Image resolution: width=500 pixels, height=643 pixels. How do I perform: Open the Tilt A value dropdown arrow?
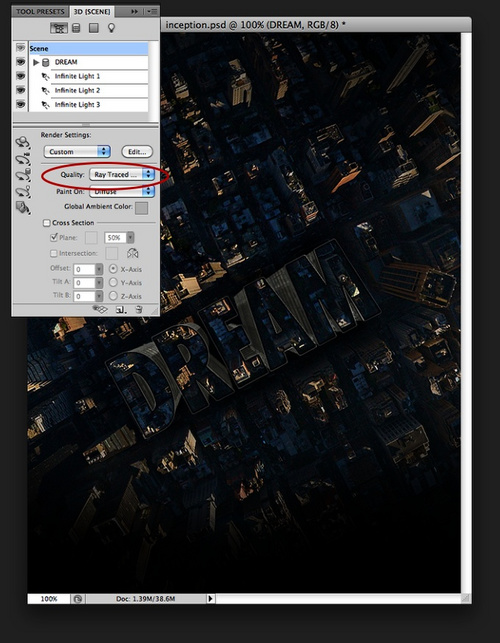(99, 283)
